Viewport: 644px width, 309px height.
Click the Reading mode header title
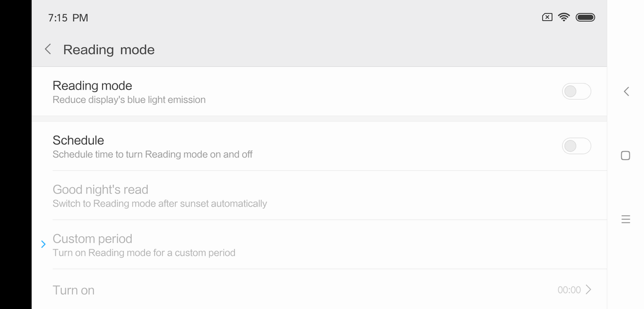click(x=109, y=50)
